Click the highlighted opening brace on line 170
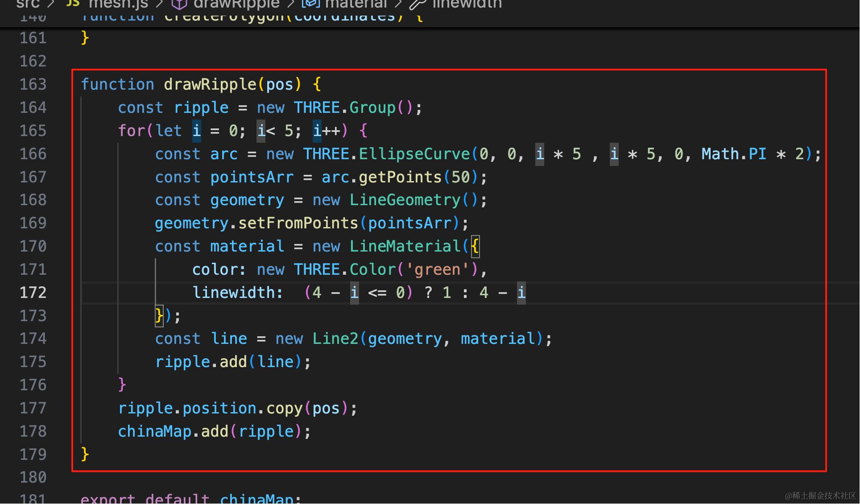860x504 pixels. (x=475, y=246)
